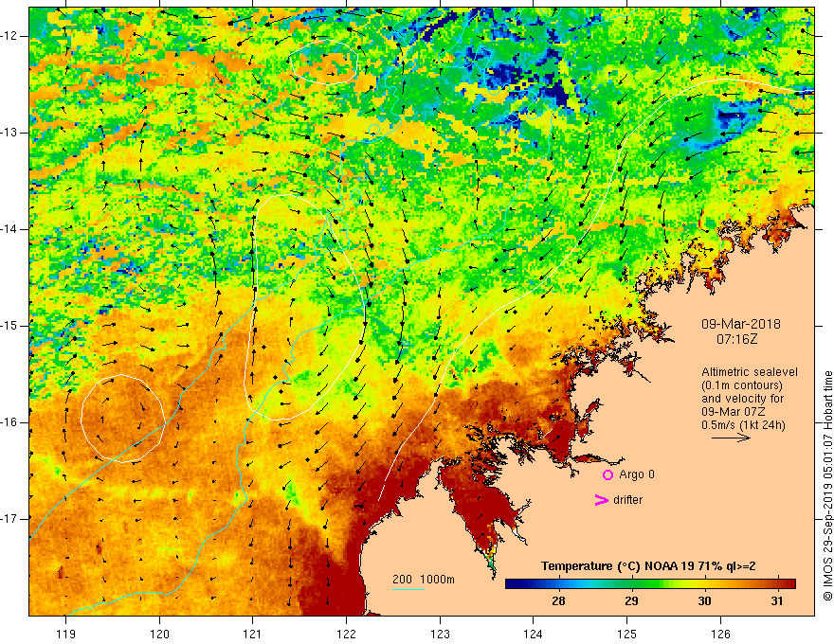Click the '200 1000m' depth legend text

(424, 580)
